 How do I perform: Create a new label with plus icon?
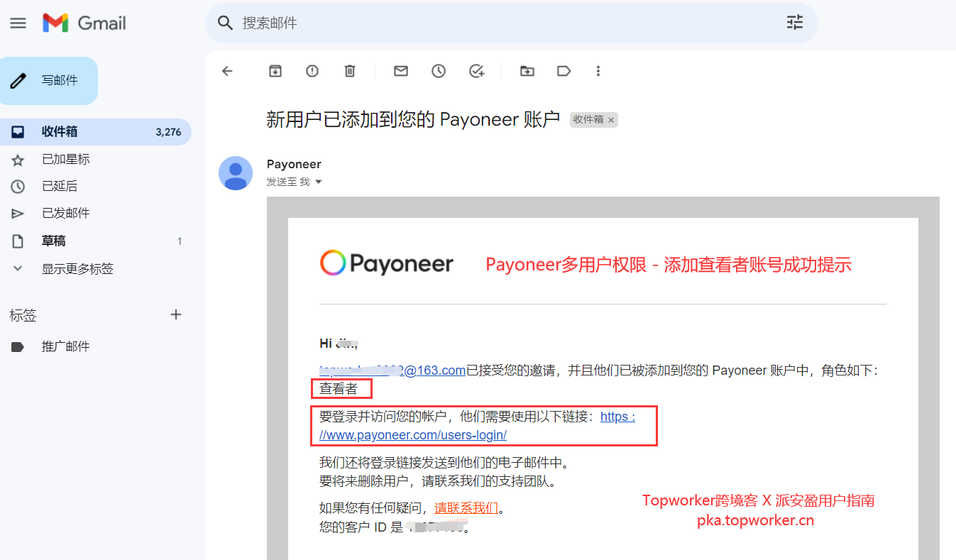coord(176,314)
